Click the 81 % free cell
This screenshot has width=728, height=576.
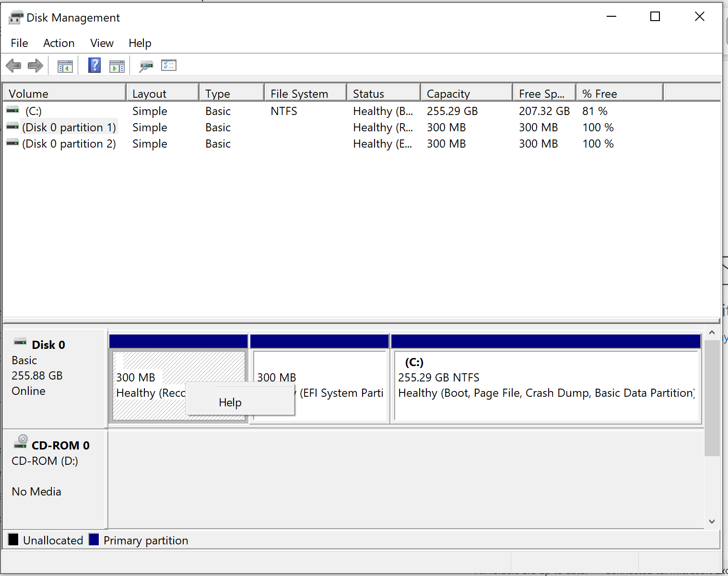click(595, 111)
